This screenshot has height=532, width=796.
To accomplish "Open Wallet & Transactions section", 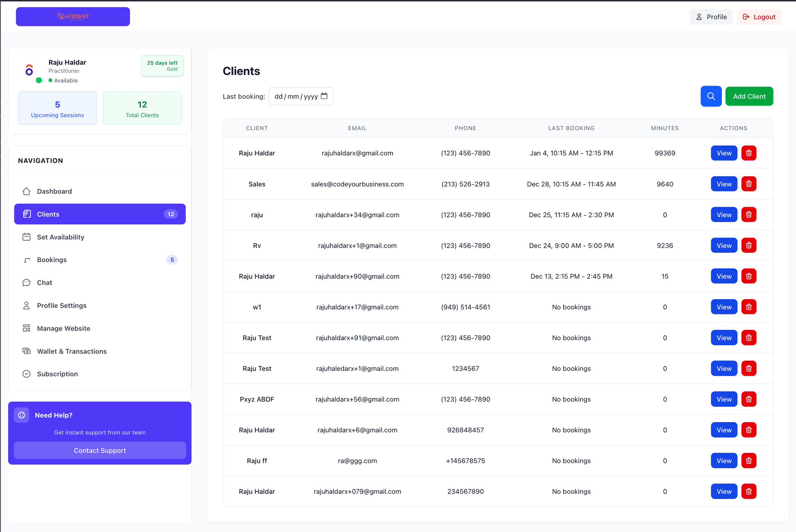I will coord(72,351).
